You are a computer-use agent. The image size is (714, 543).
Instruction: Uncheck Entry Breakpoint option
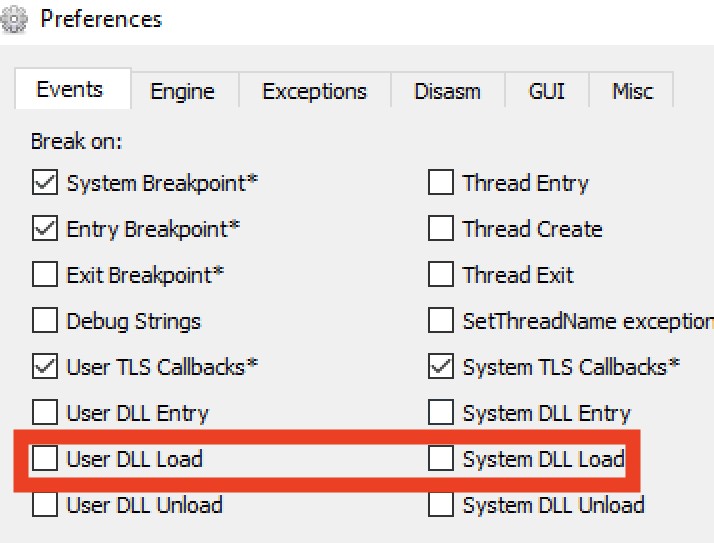click(45, 229)
